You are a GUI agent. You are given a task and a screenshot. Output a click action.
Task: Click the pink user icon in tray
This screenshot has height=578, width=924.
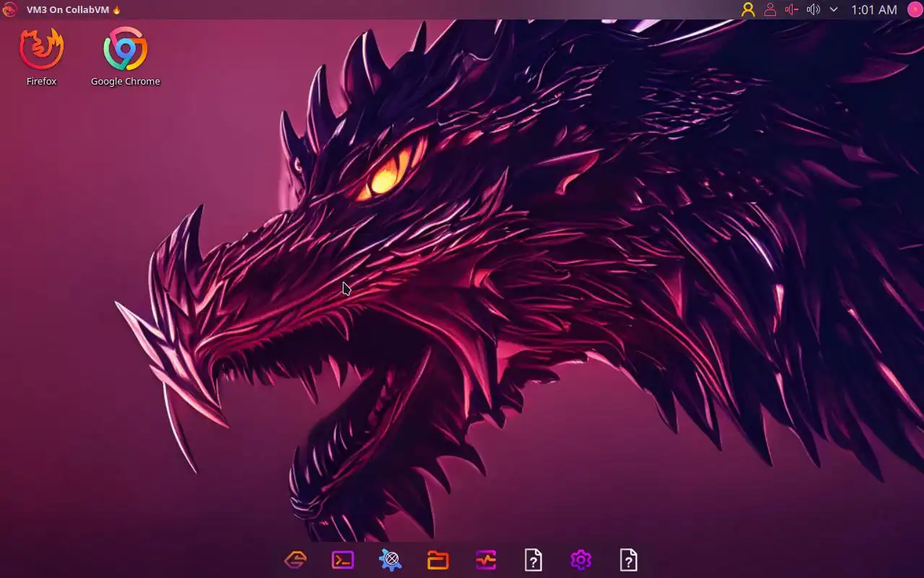tap(770, 9)
